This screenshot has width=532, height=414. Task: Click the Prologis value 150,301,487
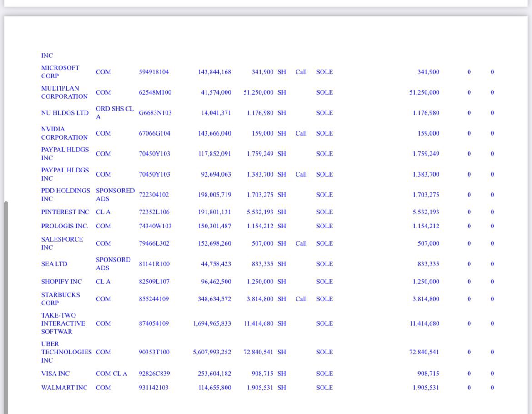[x=215, y=226]
